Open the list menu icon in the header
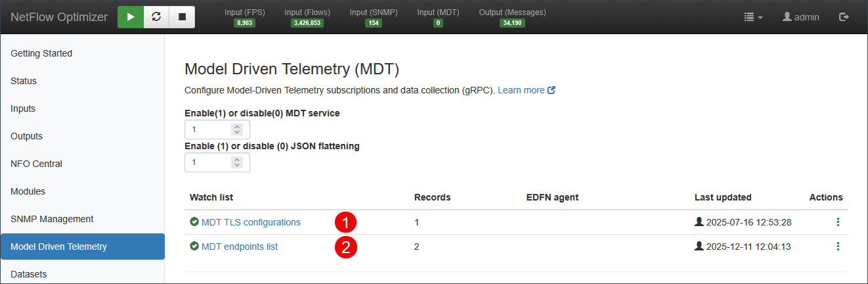Screen dimensions: 868x284 753,17
